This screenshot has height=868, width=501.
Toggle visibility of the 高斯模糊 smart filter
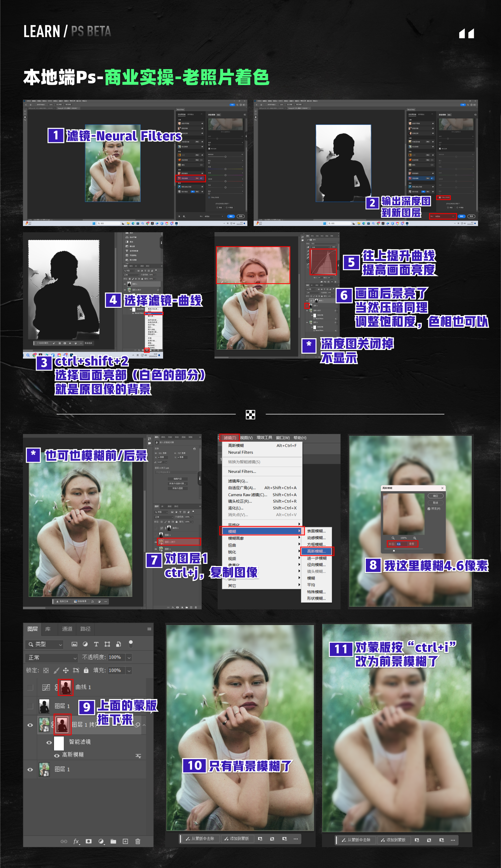point(57,756)
